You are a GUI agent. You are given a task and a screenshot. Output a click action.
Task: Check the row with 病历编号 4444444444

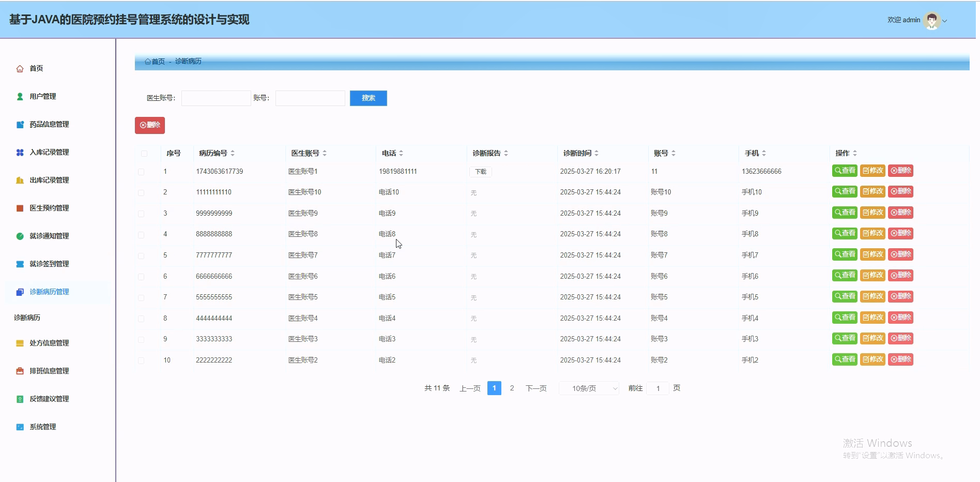pos(141,319)
